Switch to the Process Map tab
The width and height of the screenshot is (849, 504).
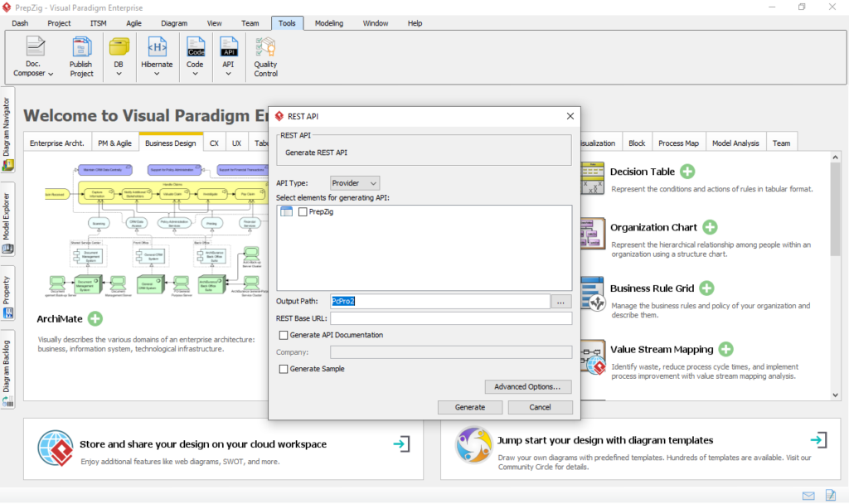click(x=678, y=143)
